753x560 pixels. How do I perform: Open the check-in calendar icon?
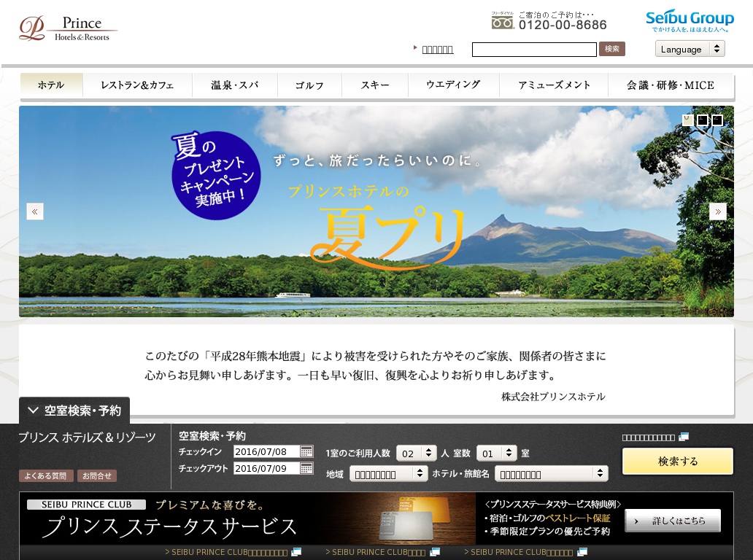coord(306,451)
